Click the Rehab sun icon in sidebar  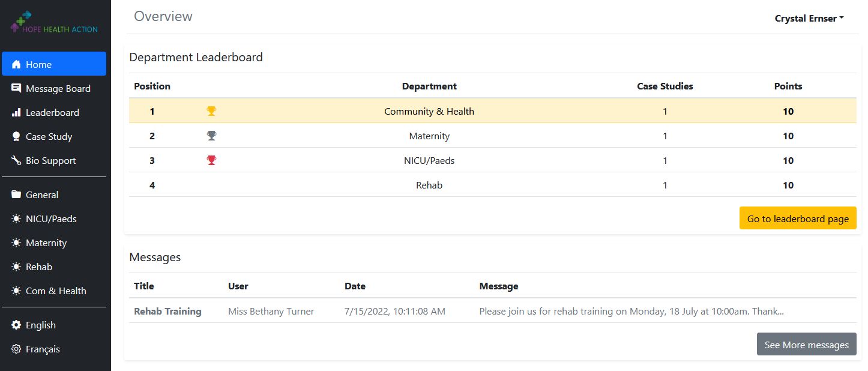16,267
